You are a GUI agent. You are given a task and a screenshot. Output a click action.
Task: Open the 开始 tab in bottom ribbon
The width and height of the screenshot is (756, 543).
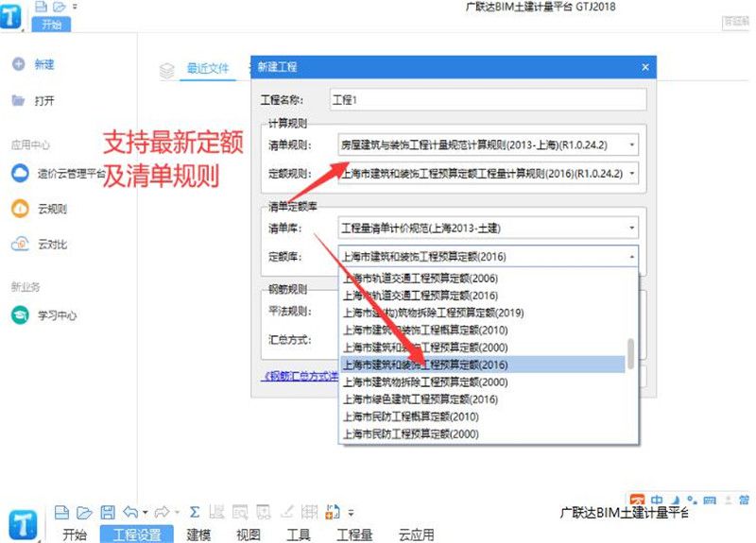[75, 535]
